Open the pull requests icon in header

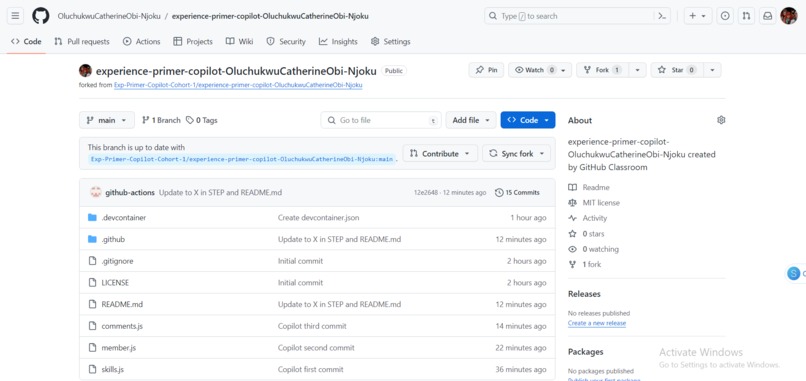(x=746, y=16)
